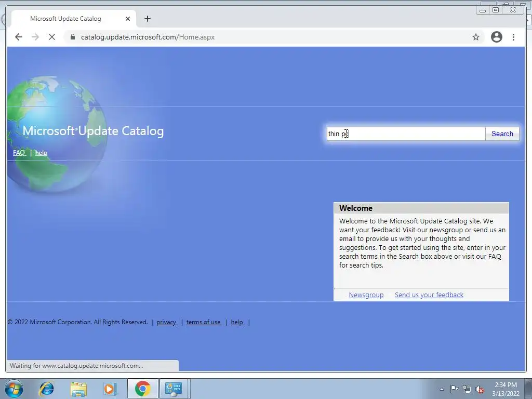
Task: Open the terms of use link
Action: coord(204,322)
